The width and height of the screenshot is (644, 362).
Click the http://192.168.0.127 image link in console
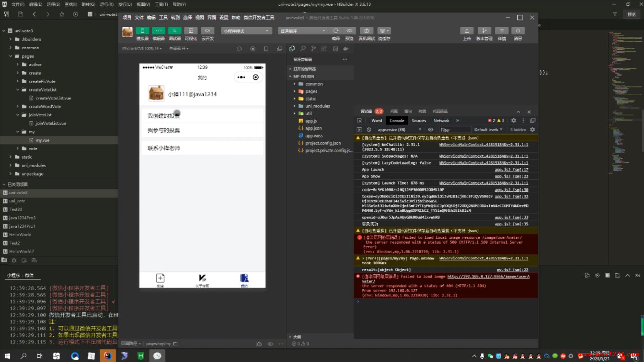tap(488, 277)
